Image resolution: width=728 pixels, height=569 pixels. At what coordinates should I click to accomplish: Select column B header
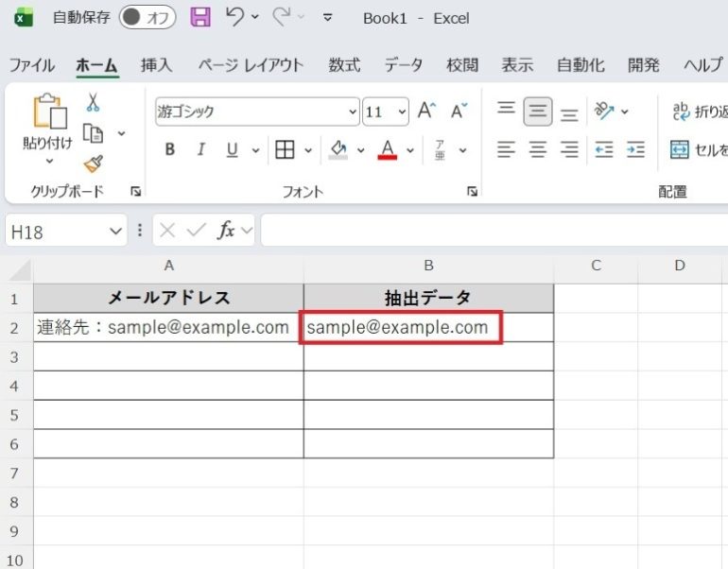click(x=428, y=266)
